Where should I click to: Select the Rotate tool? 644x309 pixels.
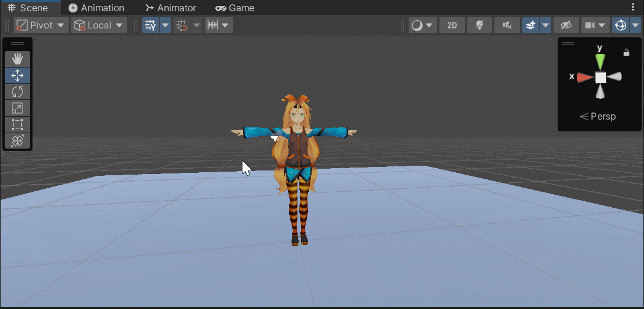tap(17, 92)
